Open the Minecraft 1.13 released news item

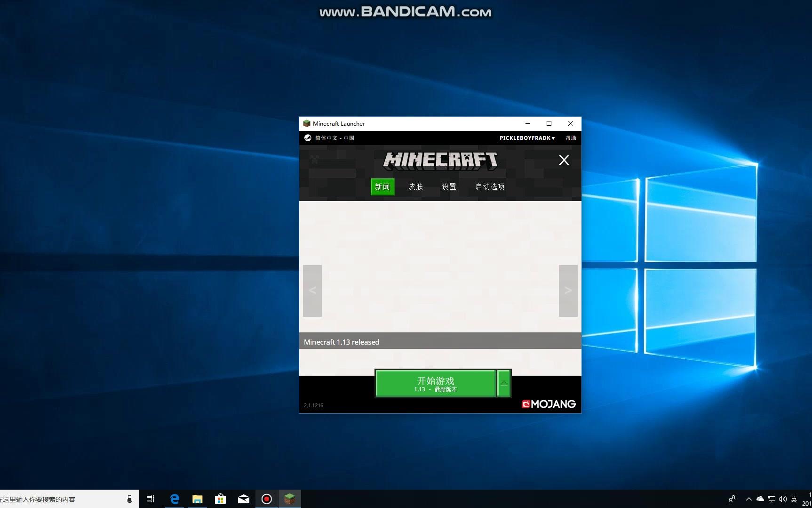click(440, 342)
